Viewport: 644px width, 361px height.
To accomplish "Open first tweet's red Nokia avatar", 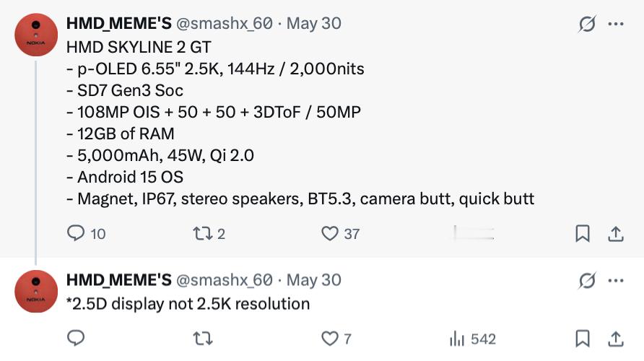I will [36, 35].
